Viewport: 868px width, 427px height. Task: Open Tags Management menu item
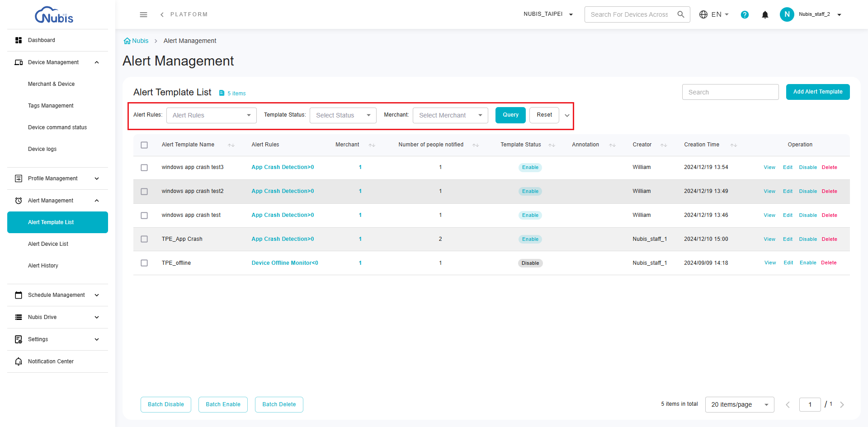tap(51, 106)
